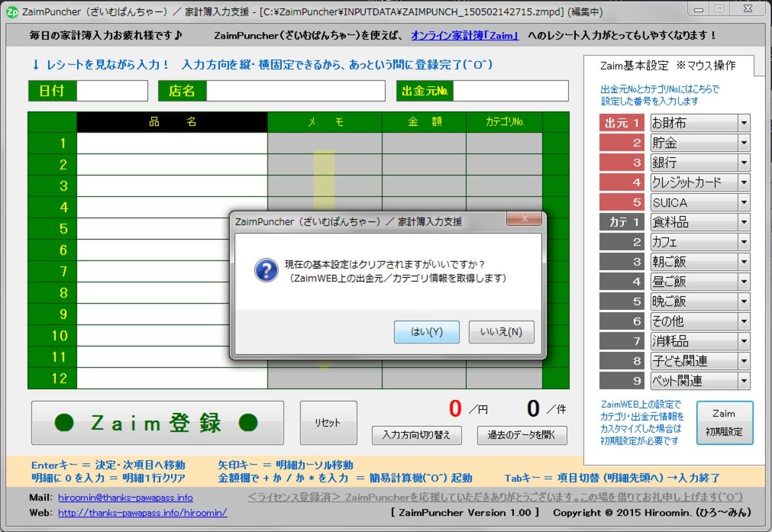Viewport: 772px width, 532px height.
Task: Expand the クレジットカード dropdown
Action: click(744, 183)
